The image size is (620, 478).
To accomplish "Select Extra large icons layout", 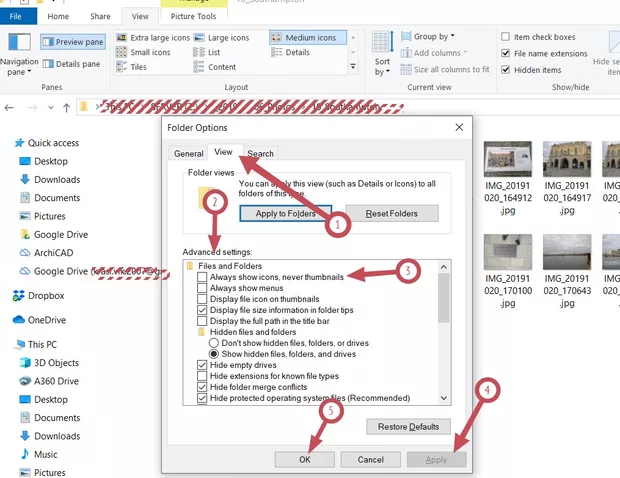I will click(x=123, y=38).
